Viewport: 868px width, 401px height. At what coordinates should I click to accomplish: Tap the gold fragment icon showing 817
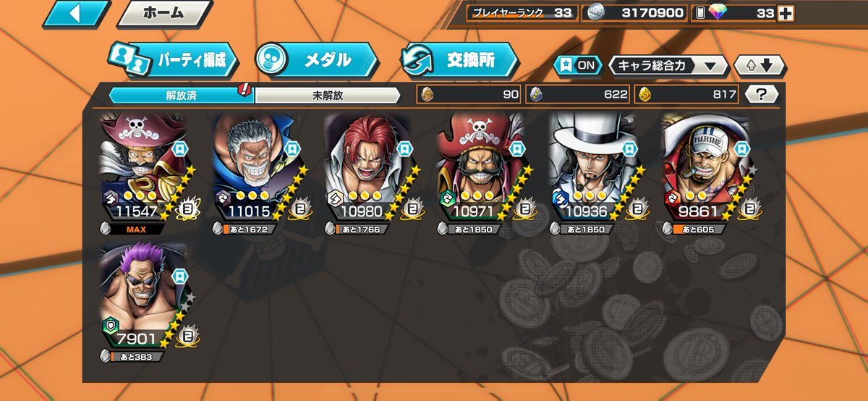643,94
